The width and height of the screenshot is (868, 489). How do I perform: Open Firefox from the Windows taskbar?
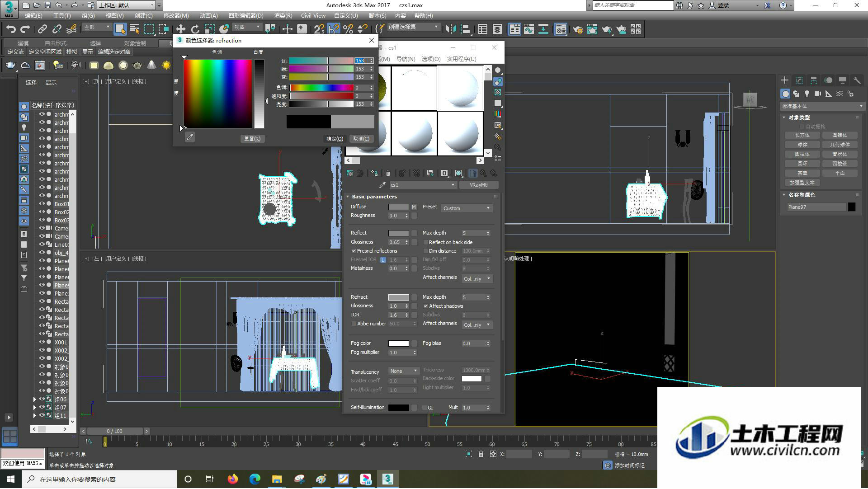233,479
